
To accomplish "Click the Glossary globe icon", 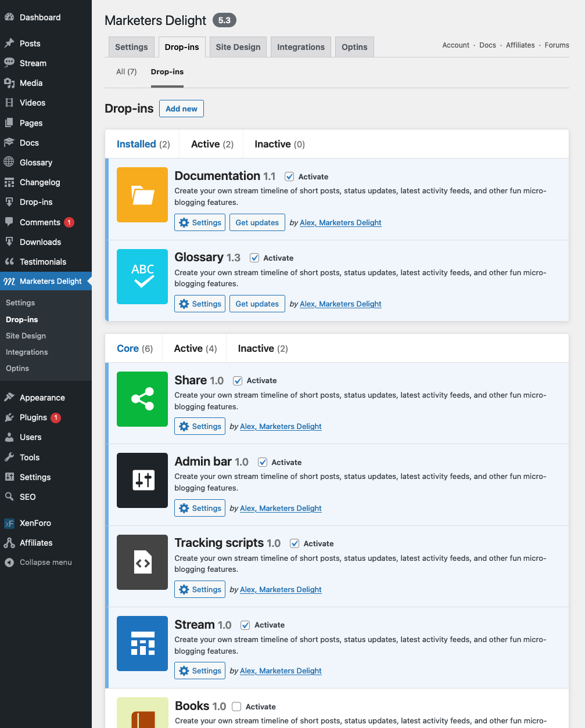I will pos(9,163).
